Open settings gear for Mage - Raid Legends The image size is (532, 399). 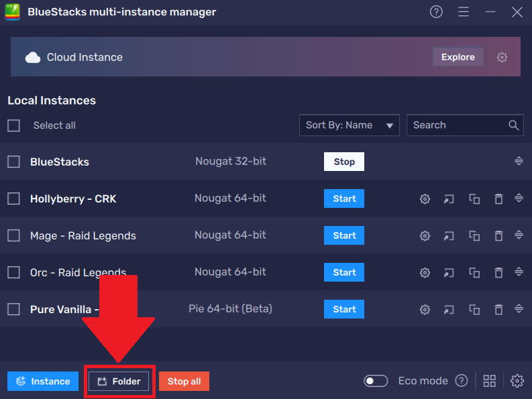point(425,236)
